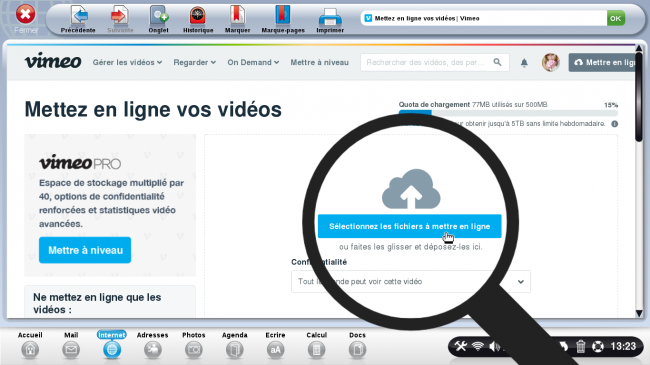Click the speaker volume tray icon
The width and height of the screenshot is (650, 365).
[x=494, y=346]
